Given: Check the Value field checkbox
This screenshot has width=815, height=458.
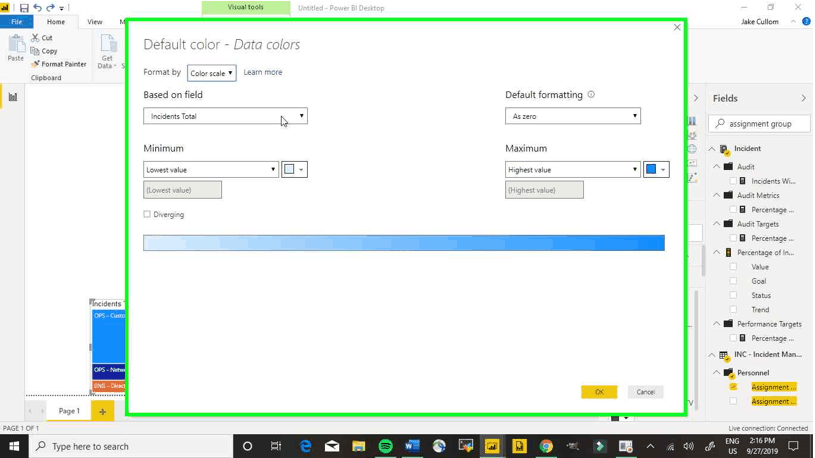Looking at the screenshot, I should click(x=733, y=267).
